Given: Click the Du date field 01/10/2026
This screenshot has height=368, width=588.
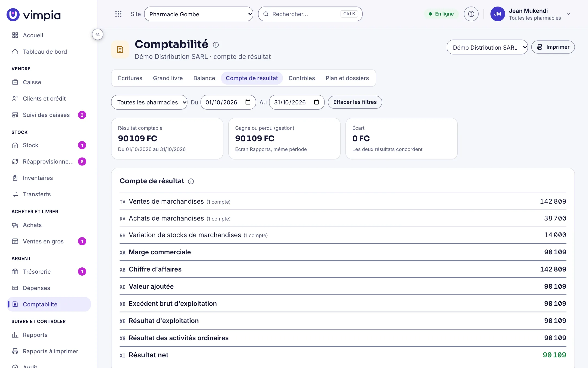Looking at the screenshot, I should click(228, 102).
